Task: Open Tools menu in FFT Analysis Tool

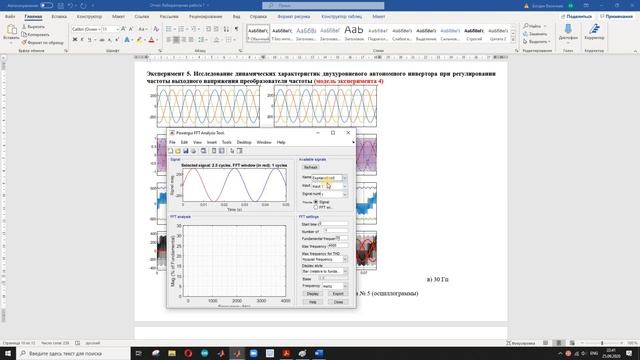Action: pos(227,142)
